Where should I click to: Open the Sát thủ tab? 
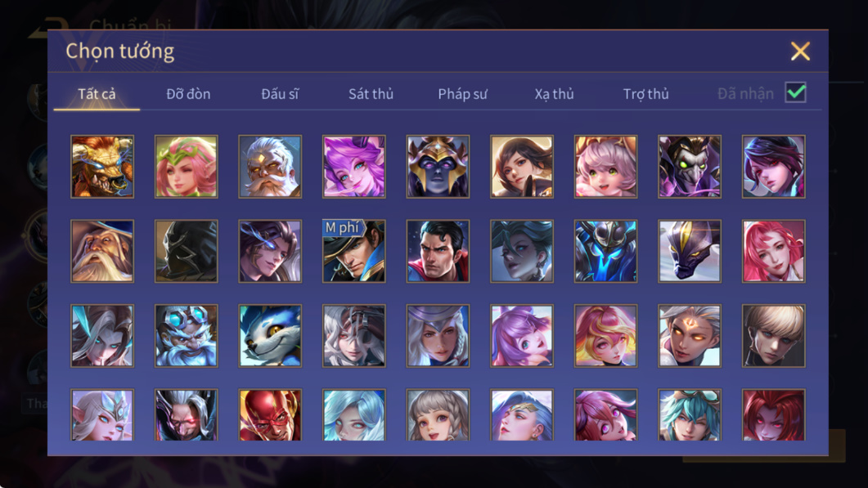pyautogui.click(x=371, y=94)
